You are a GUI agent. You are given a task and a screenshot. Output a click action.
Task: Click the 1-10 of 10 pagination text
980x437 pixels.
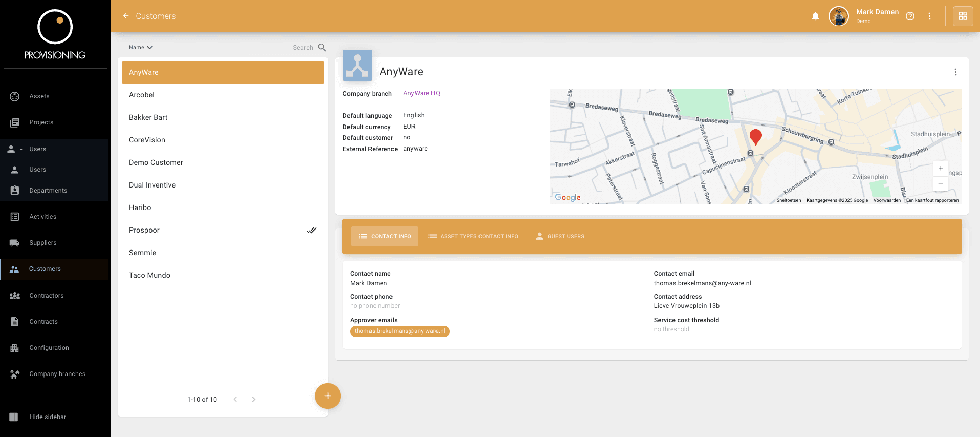pos(202,400)
